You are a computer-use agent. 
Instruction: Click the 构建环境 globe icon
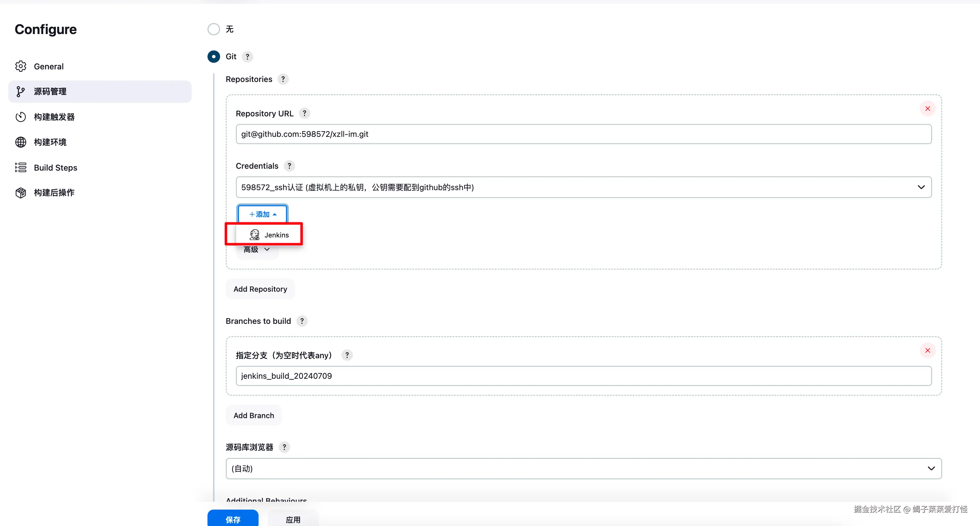pyautogui.click(x=20, y=142)
